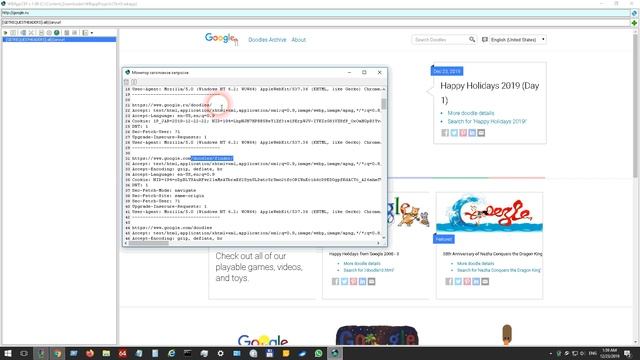Share Happy Holidays 2019 doodle by email
Screen dimensions: 640x360
point(481,133)
